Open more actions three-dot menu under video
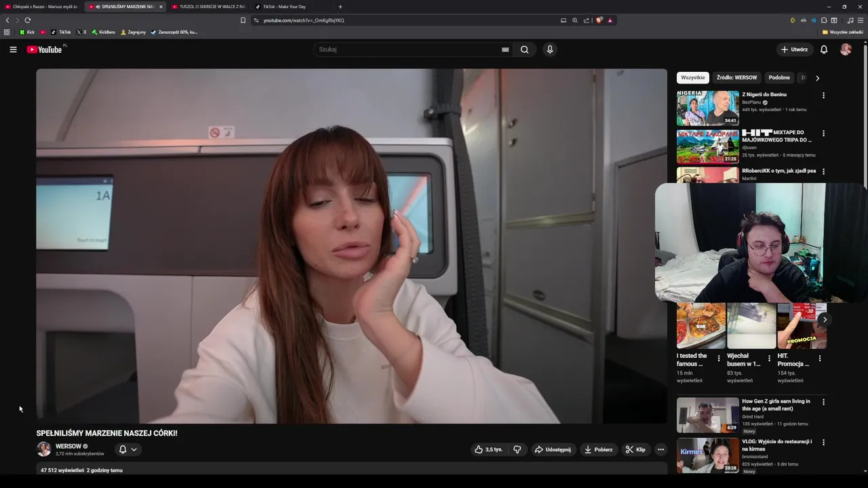Image resolution: width=868 pixels, height=488 pixels. [x=660, y=449]
